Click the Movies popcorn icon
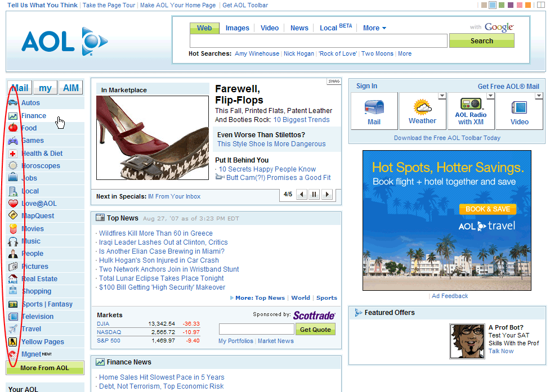The height and width of the screenshot is (392, 550). tap(13, 229)
